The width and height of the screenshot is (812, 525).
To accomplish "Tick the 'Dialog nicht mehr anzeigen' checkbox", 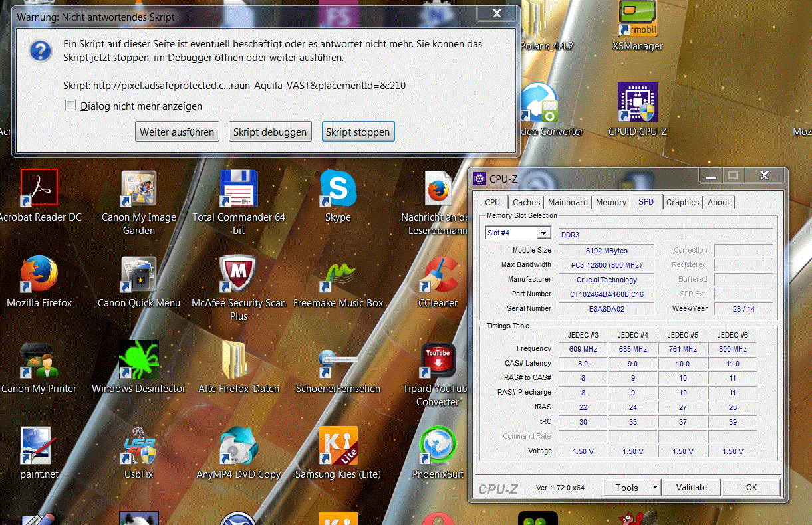I will 70,106.
